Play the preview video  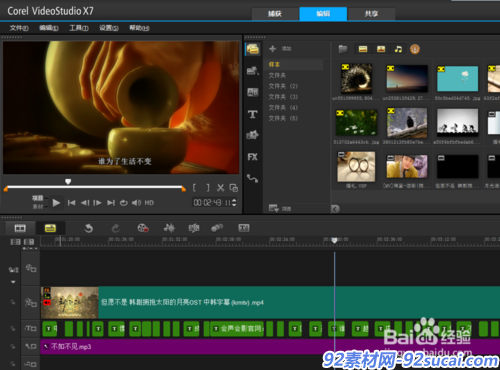click(x=56, y=203)
